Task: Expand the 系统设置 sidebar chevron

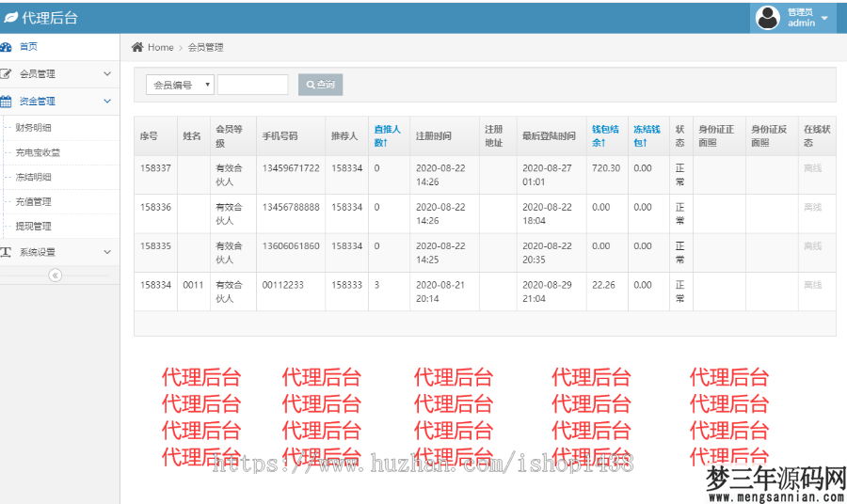Action: (x=107, y=252)
